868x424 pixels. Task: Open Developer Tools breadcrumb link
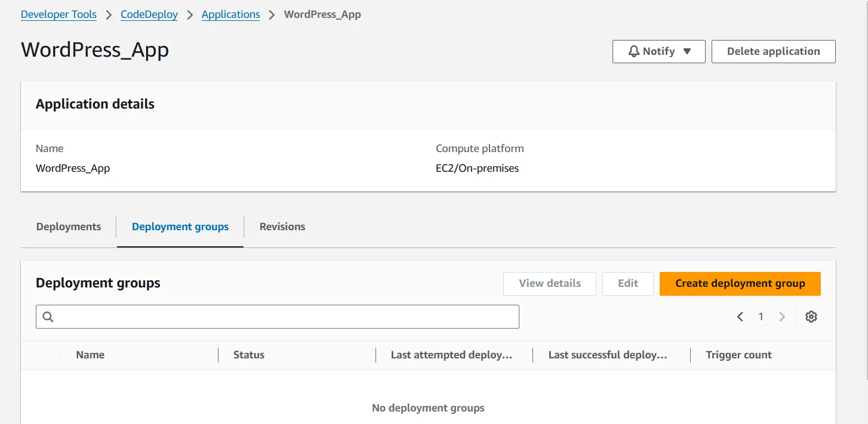pos(59,14)
